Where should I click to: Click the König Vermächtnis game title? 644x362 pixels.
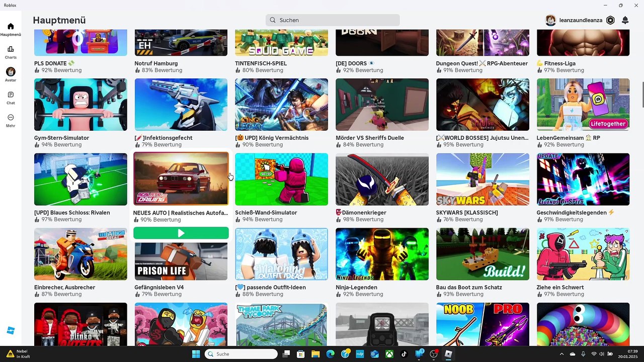point(272,138)
